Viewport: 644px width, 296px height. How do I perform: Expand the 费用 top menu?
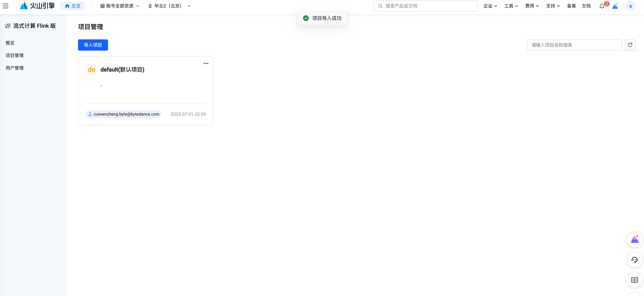(x=532, y=6)
